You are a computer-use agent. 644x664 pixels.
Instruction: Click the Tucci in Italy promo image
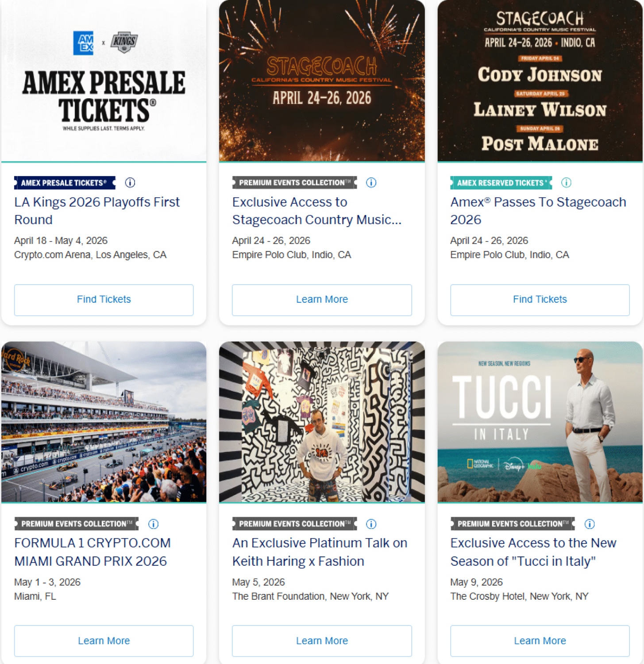pyautogui.click(x=540, y=423)
